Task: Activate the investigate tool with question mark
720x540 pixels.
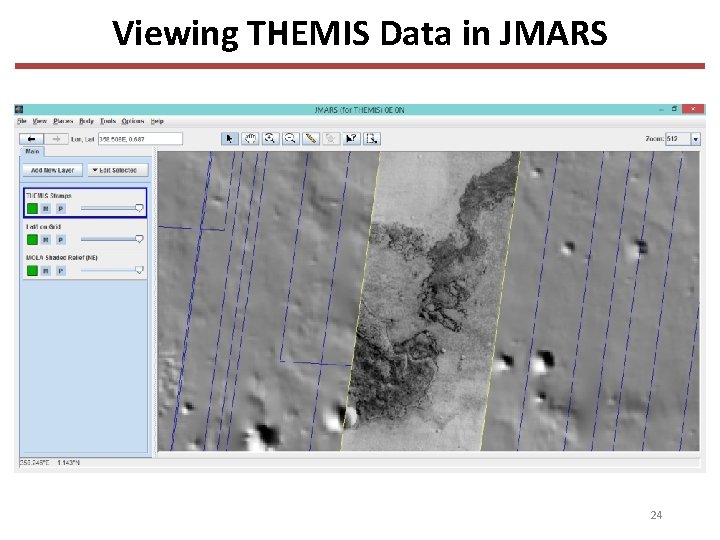Action: tap(351, 139)
